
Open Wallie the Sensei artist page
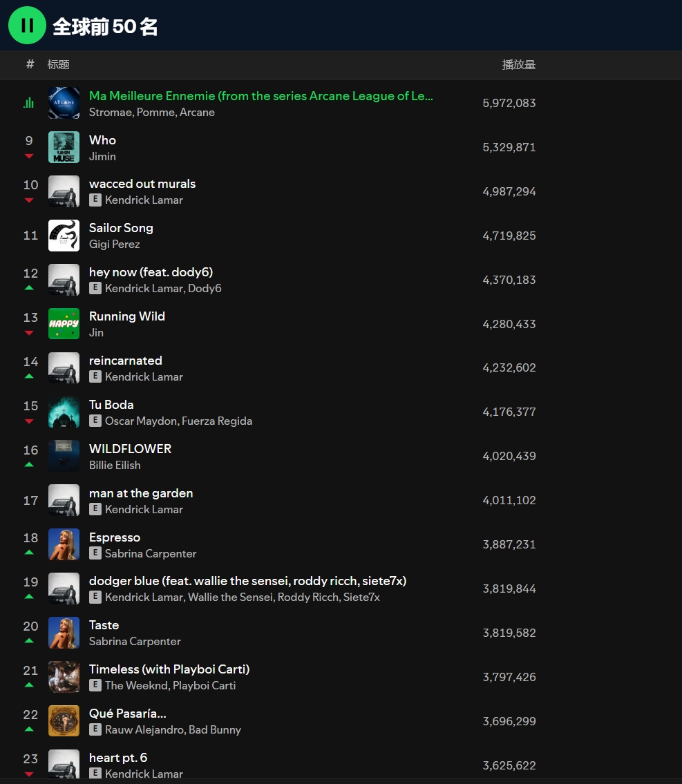click(x=231, y=597)
